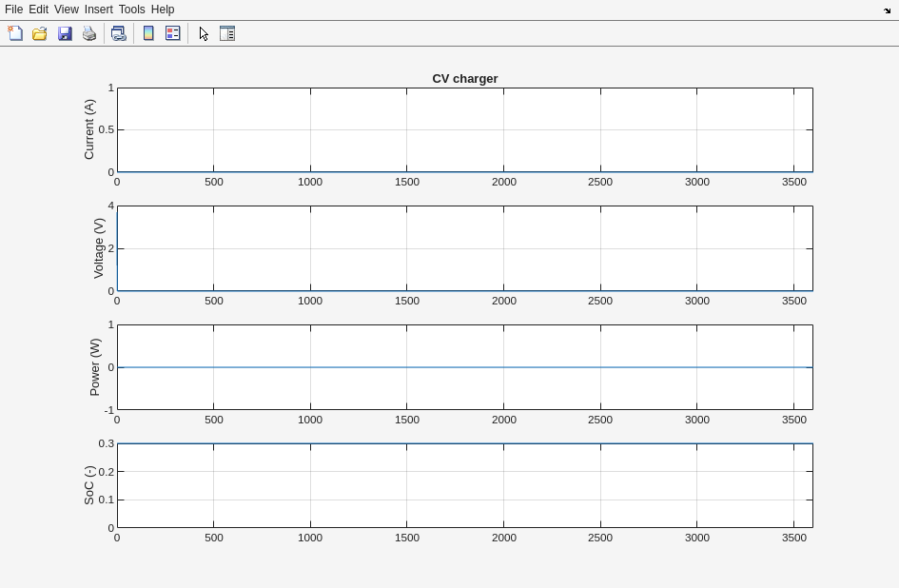Viewport: 899px width, 588px height.
Task: Click the "CV charger" plot title
Action: [464, 79]
